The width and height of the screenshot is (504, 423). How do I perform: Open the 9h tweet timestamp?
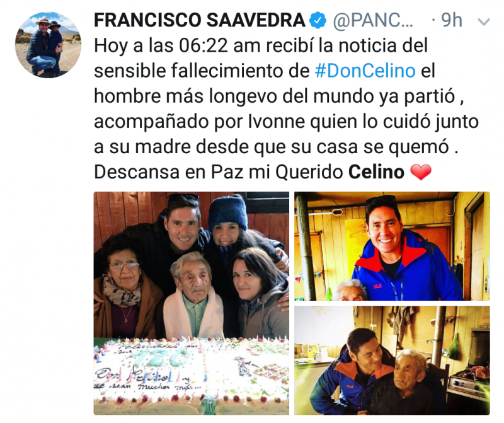452,20
